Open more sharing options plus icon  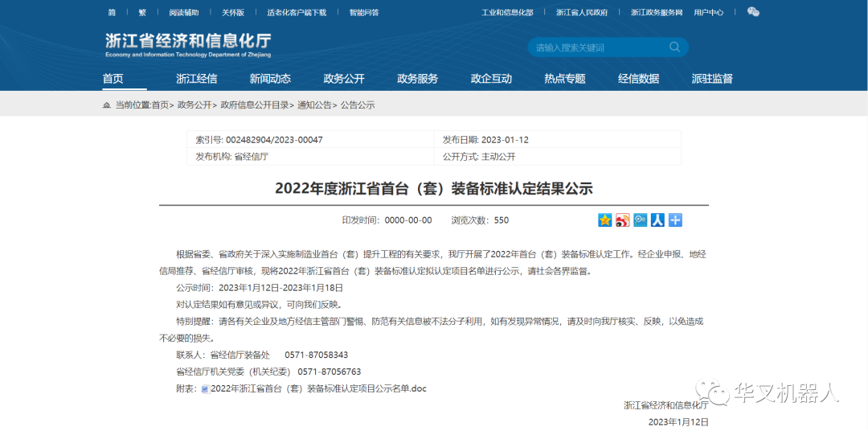pyautogui.click(x=675, y=220)
